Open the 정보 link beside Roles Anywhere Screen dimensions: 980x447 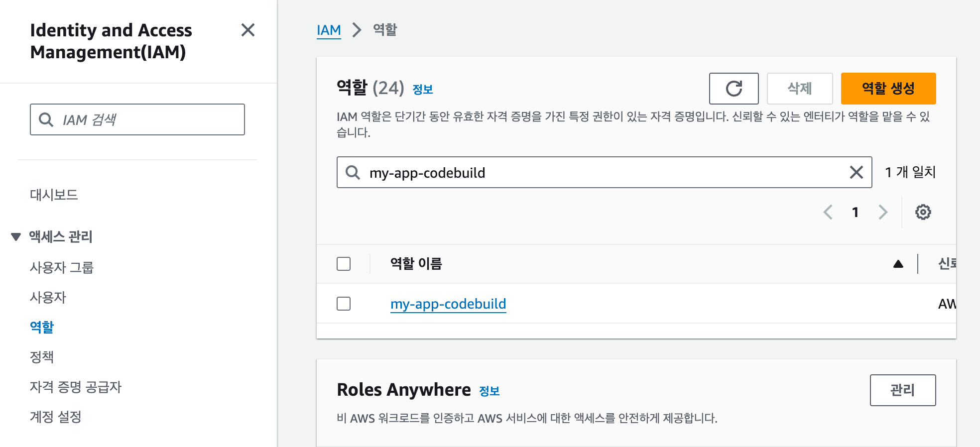tap(489, 391)
